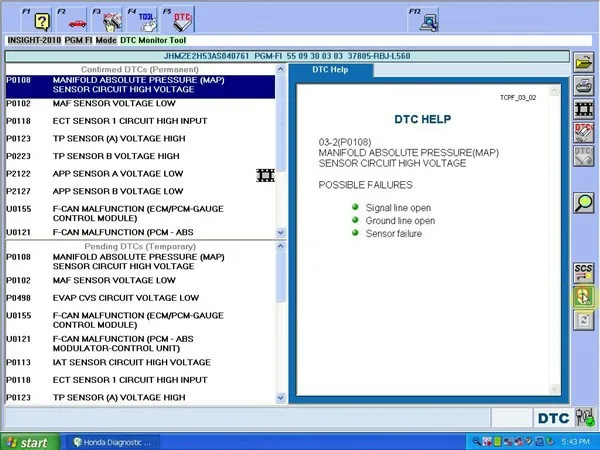Open Honda Diagnostic taskbar item

pos(113,442)
